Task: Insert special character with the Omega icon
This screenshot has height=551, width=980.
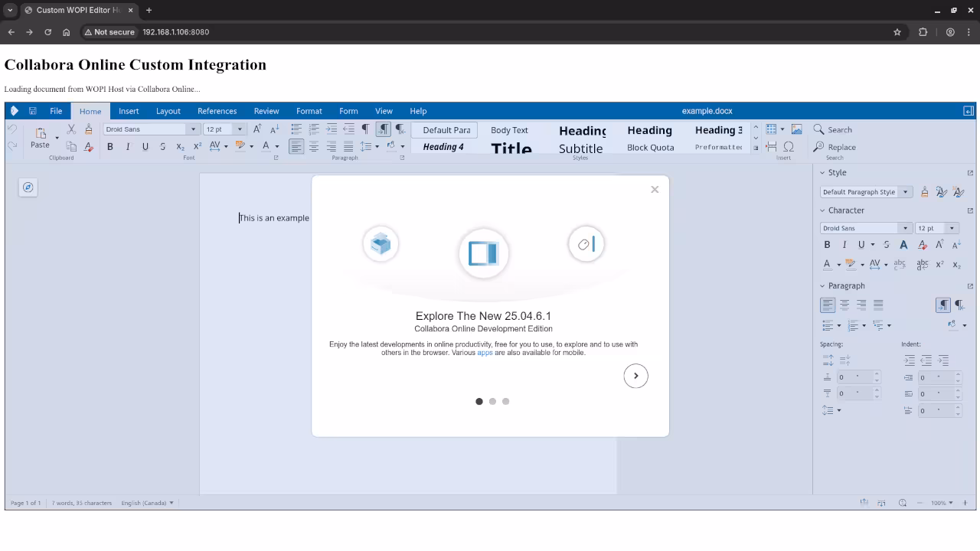Action: click(x=789, y=147)
